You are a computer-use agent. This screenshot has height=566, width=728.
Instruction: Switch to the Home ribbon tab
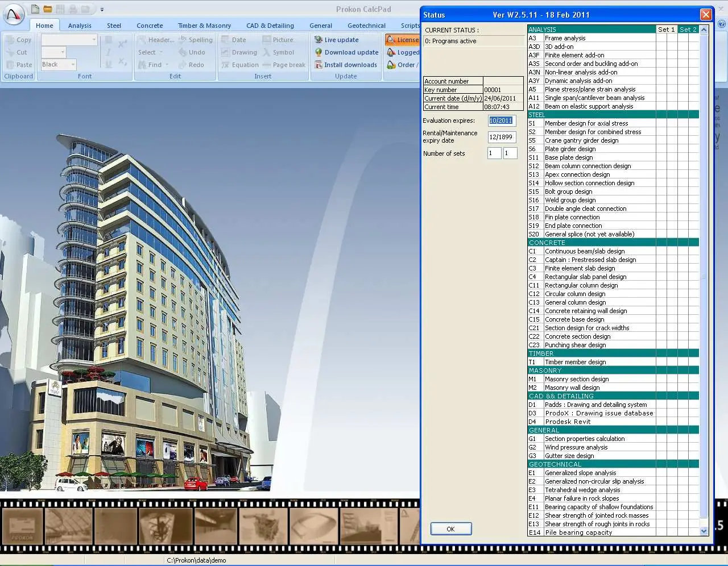(44, 26)
